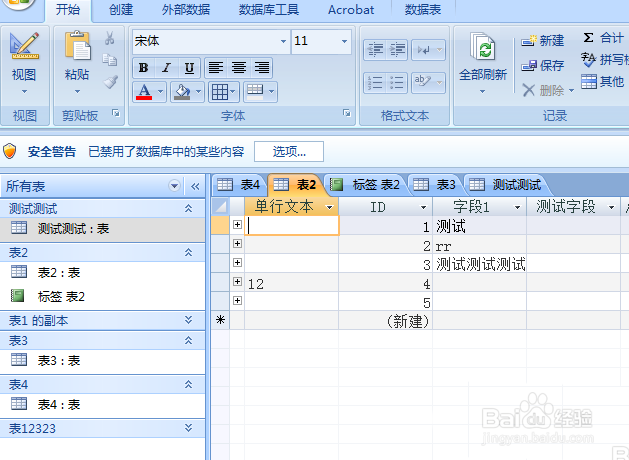This screenshot has height=460, width=629.
Task: Click 测试测试测试 cell in 字段1 column
Action: click(x=479, y=264)
